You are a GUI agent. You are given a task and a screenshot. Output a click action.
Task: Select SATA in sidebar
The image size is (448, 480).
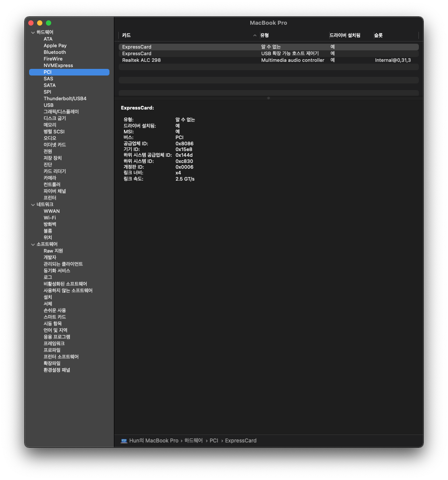49,85
